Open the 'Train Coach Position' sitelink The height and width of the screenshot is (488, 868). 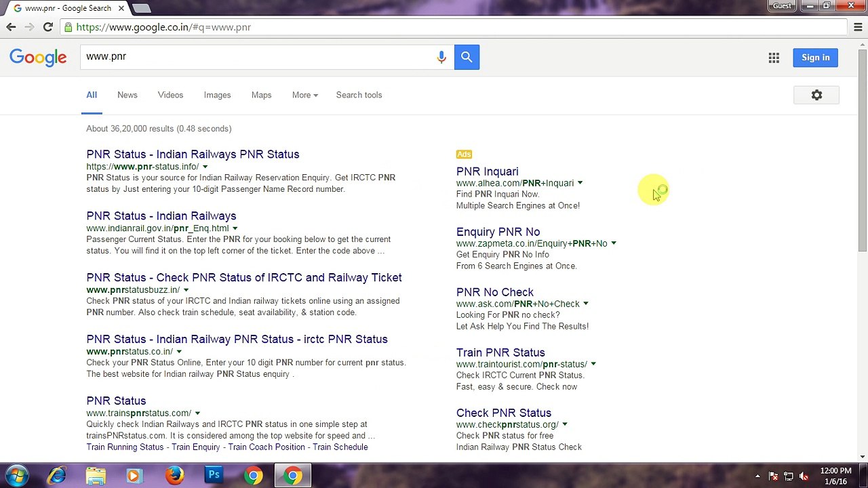[x=267, y=447]
